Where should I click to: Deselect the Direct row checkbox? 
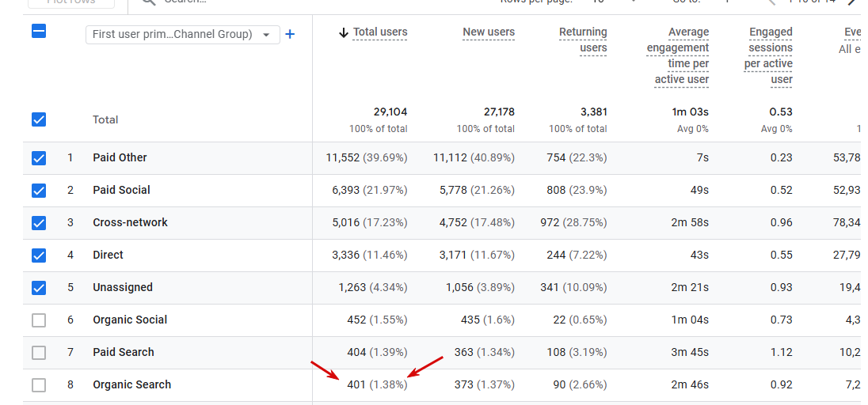pyautogui.click(x=39, y=255)
